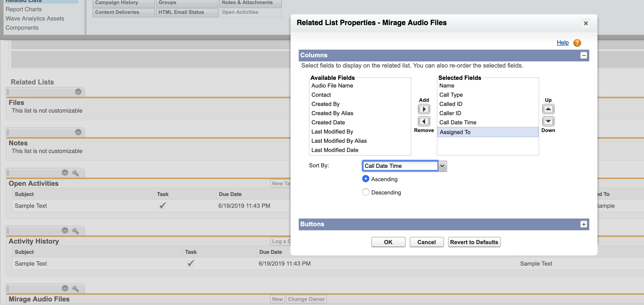Select Name in Selected Fields

pos(488,86)
